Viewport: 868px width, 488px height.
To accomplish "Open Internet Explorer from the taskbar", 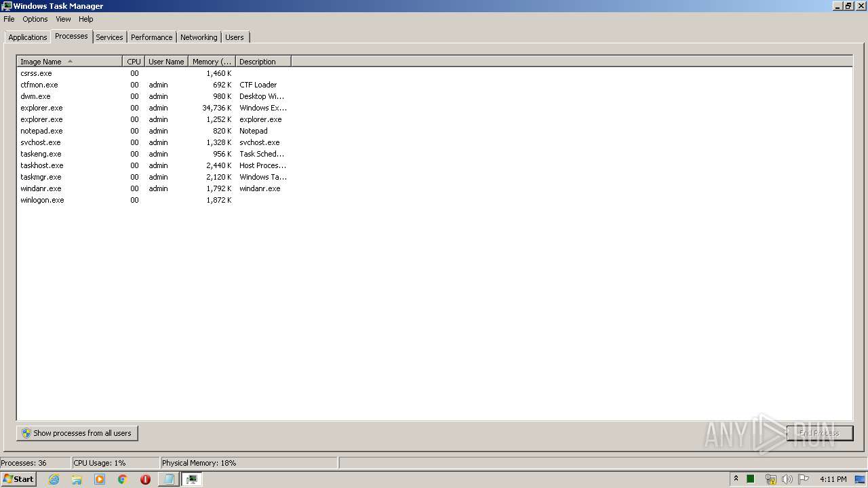I will coord(54,479).
